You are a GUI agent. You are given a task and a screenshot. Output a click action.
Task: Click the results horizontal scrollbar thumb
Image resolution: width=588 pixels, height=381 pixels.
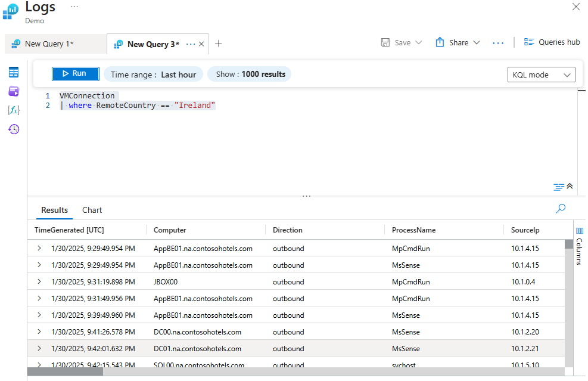(66, 371)
